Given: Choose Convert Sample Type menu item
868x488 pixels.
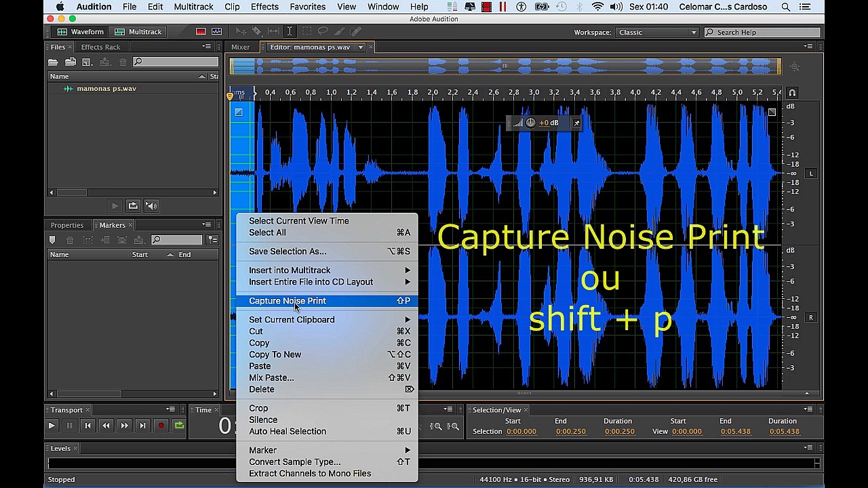Looking at the screenshot, I should pyautogui.click(x=327, y=462).
